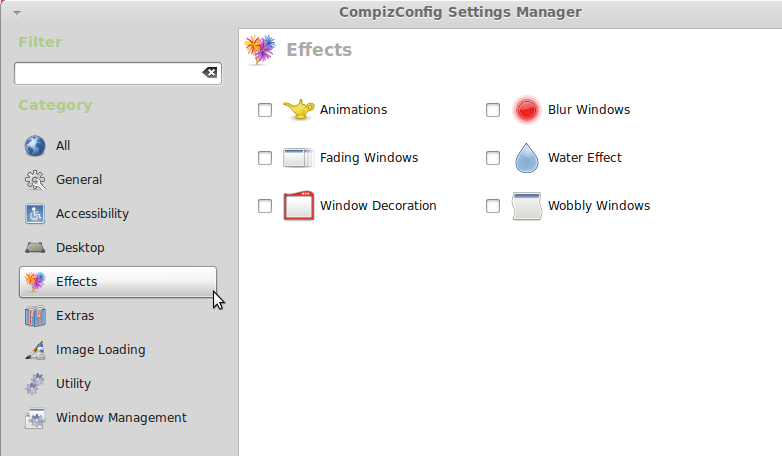The height and width of the screenshot is (456, 782).
Task: Click the Animations magic lamp icon
Action: [x=298, y=110]
